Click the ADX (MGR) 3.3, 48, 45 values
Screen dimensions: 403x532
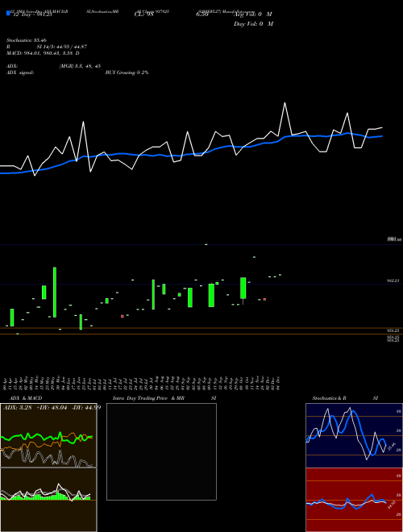click(x=80, y=66)
